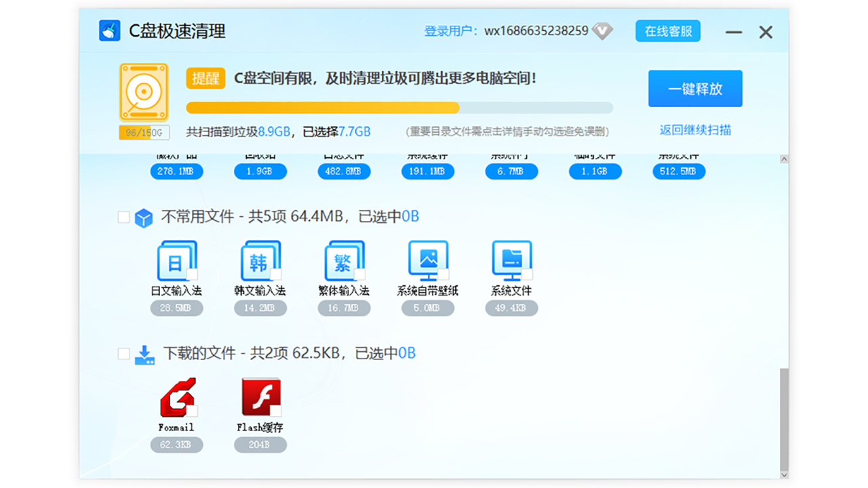Click the blue cube icon beside 不常用文件
The width and height of the screenshot is (868, 488).
point(144,216)
